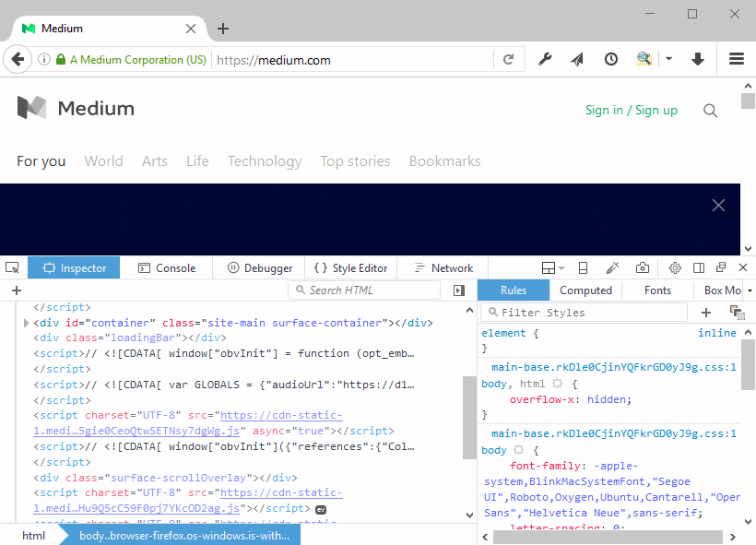Select the Computed tab
This screenshot has width=756, height=545.
[x=585, y=290]
